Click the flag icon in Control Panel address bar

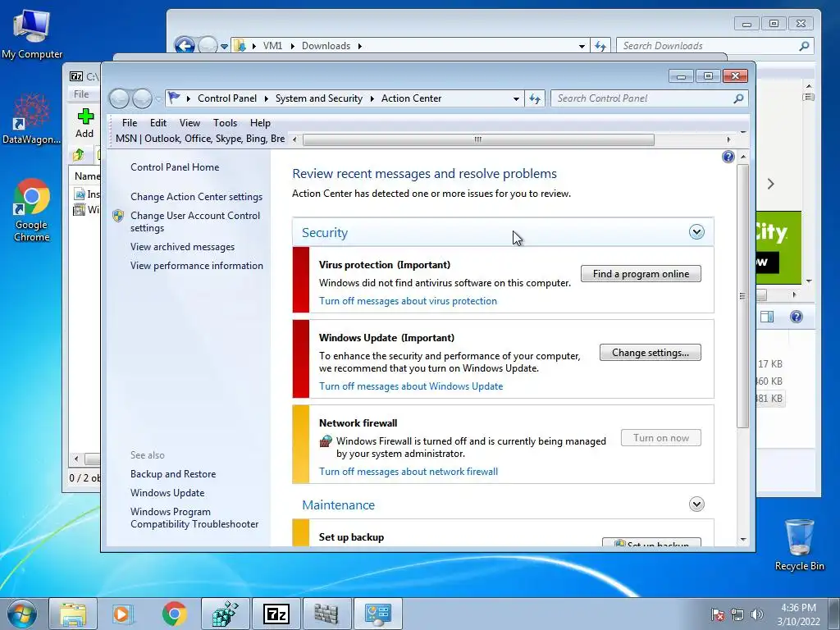pyautogui.click(x=174, y=98)
